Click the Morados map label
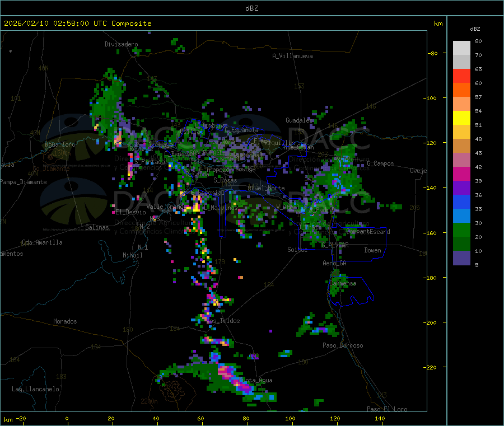 tap(65, 321)
